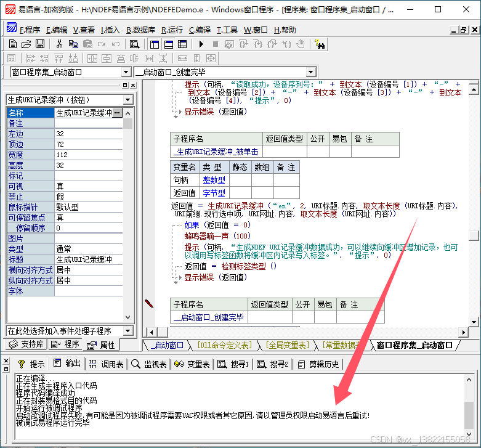The height and width of the screenshot is (448, 481).
Task: Switch to the 支持库 tab
Action: 26,344
